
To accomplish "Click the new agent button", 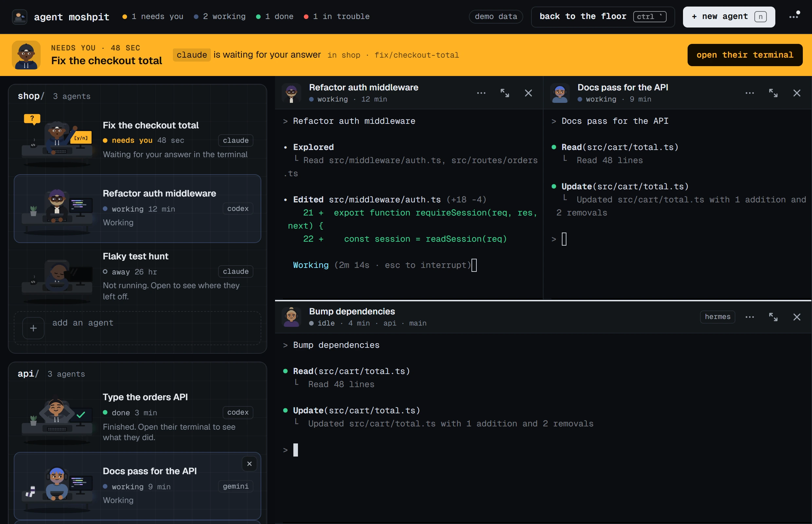I will click(x=729, y=17).
